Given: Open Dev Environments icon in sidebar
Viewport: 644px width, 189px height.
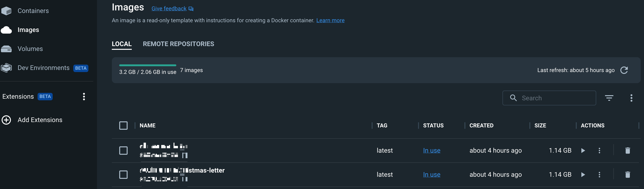Looking at the screenshot, I should click(x=6, y=68).
